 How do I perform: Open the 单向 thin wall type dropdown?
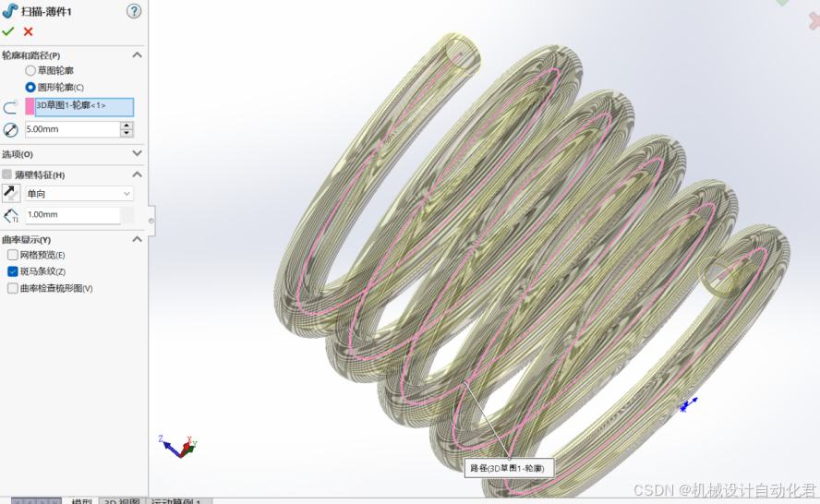pyautogui.click(x=79, y=194)
